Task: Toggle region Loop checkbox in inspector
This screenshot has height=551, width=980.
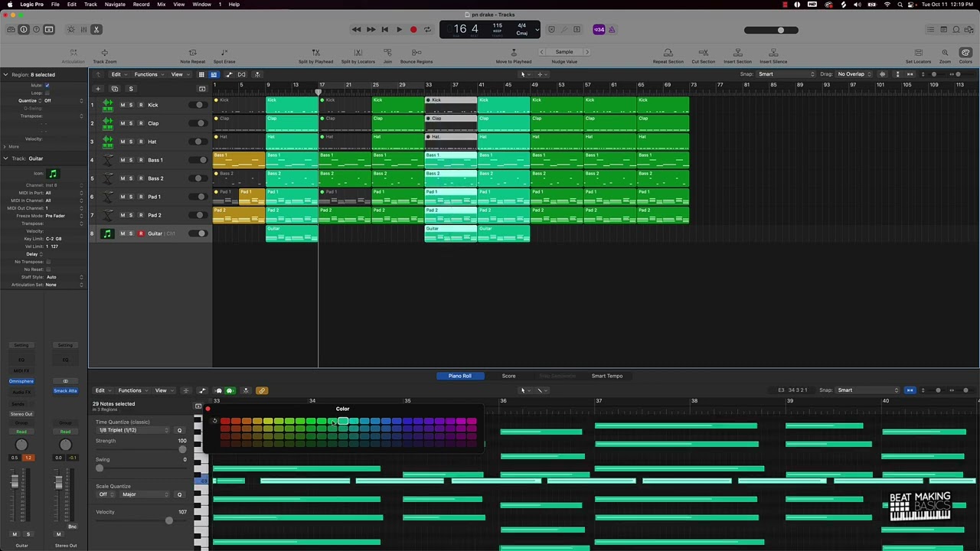Action: click(x=47, y=93)
